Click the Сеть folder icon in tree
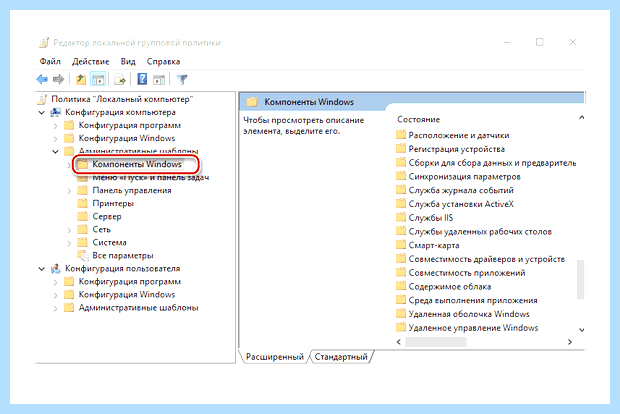The image size is (620, 414). (82, 229)
